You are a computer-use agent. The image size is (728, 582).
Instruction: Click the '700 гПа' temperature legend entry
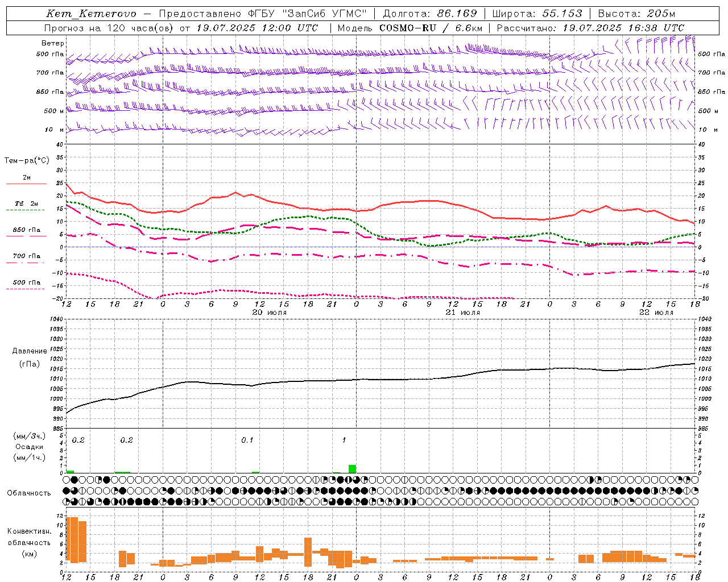click(x=27, y=256)
